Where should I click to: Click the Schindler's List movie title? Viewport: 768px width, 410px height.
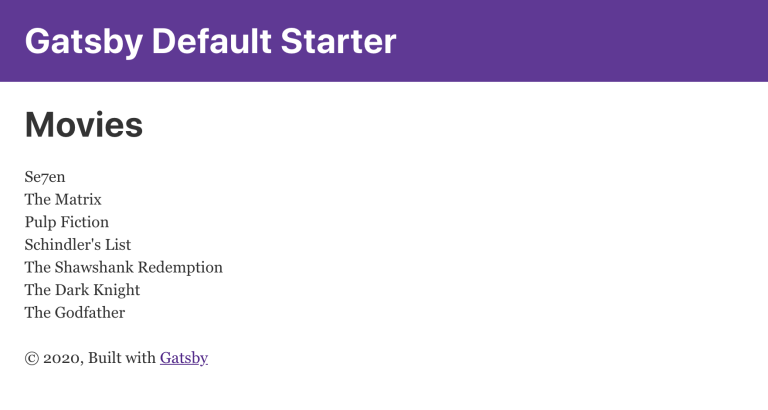click(x=78, y=245)
